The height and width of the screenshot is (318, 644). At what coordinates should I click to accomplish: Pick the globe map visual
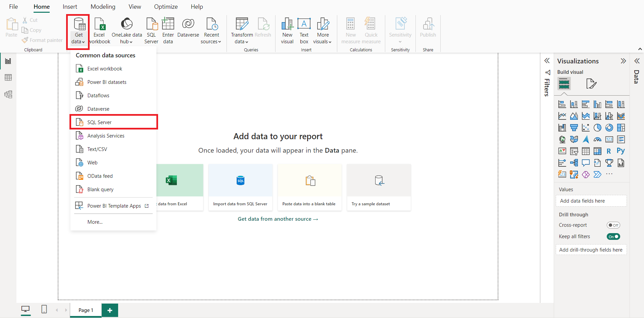tap(562, 140)
